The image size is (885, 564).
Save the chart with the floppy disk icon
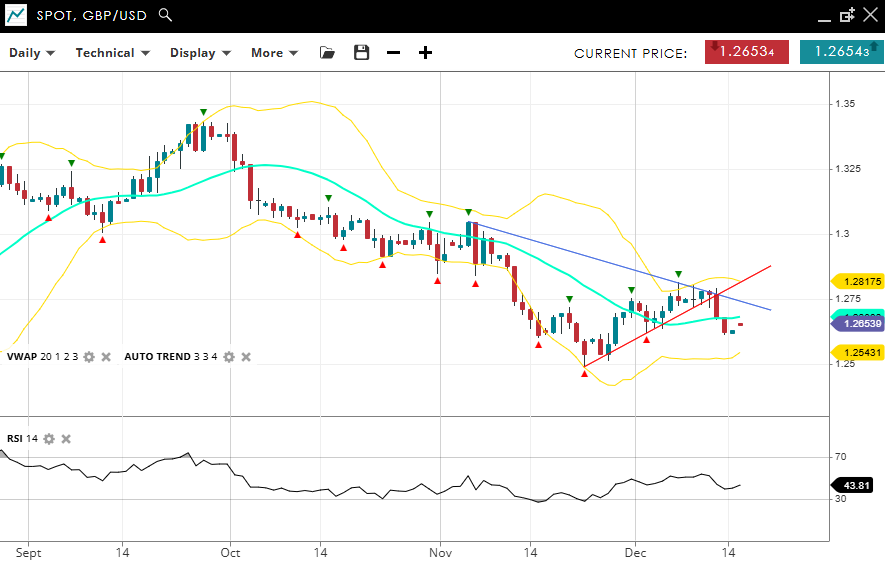[x=361, y=53]
